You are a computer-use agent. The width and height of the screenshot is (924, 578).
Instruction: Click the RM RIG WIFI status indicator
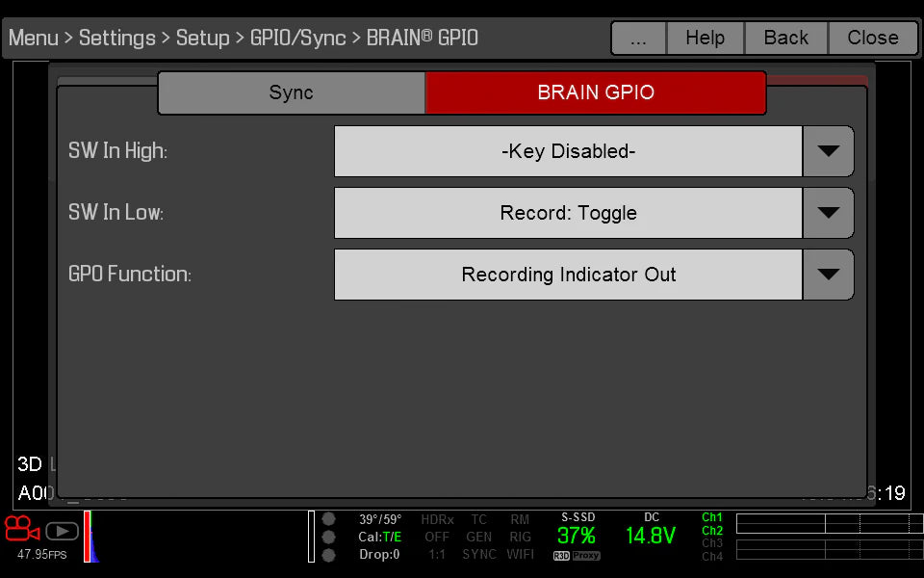[520, 537]
